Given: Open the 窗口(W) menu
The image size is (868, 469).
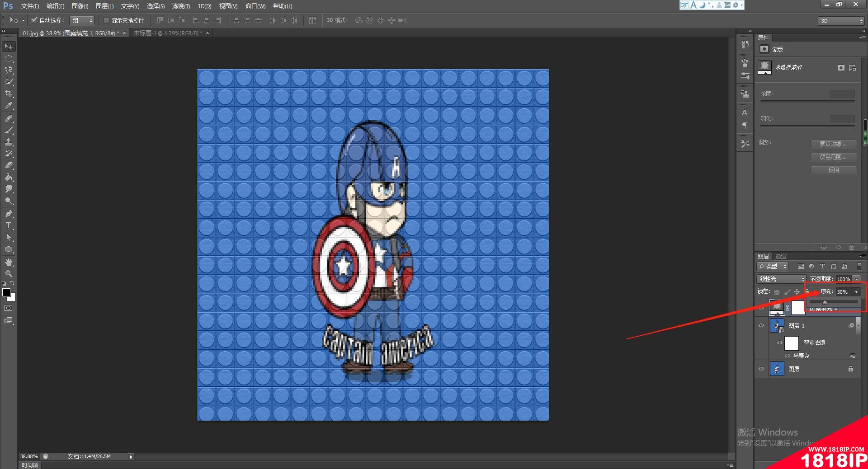Looking at the screenshot, I should (x=255, y=6).
